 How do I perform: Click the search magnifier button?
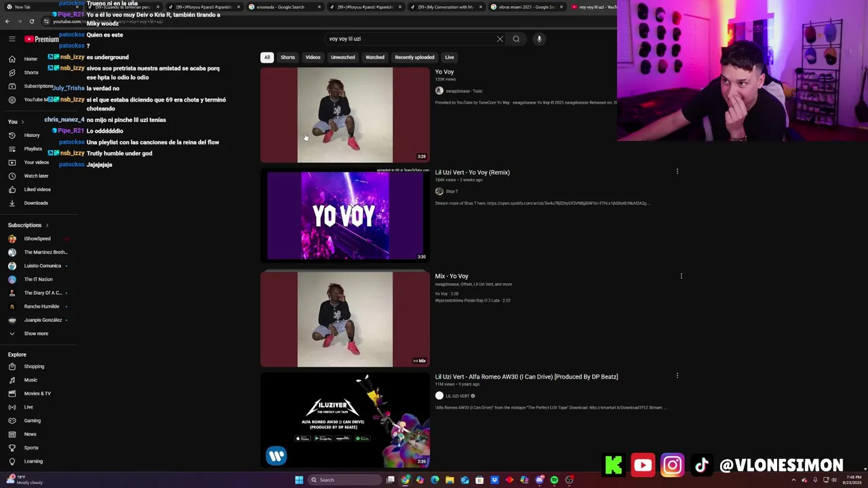click(516, 39)
